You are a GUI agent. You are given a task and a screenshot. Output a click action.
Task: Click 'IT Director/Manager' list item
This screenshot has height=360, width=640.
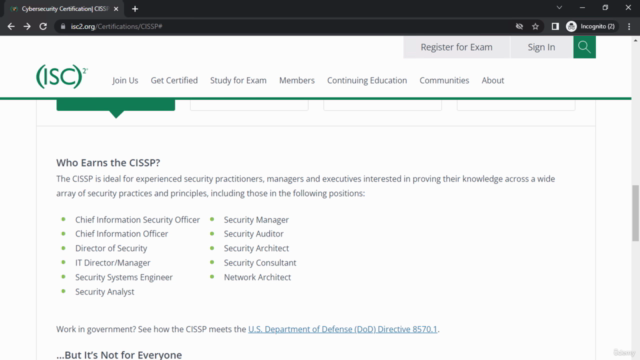point(113,263)
